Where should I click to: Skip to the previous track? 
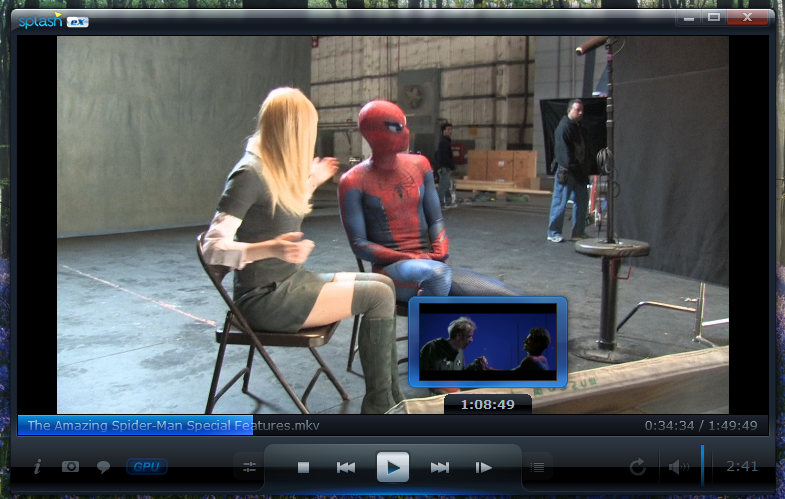(346, 467)
